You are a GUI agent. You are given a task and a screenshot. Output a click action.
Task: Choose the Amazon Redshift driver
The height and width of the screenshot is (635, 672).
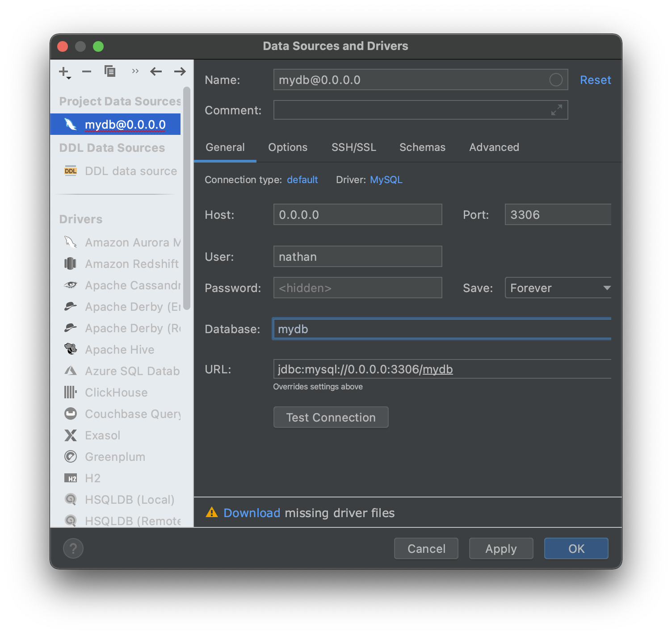click(x=131, y=264)
